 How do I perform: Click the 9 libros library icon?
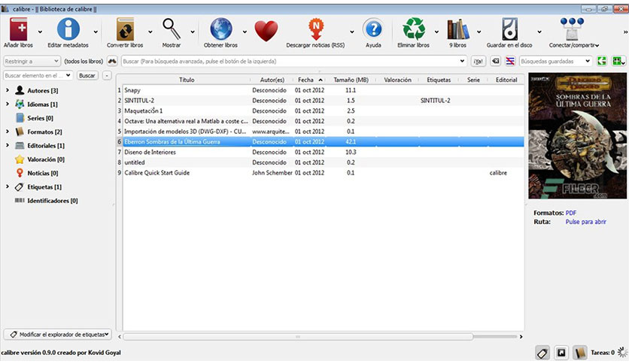point(457,29)
